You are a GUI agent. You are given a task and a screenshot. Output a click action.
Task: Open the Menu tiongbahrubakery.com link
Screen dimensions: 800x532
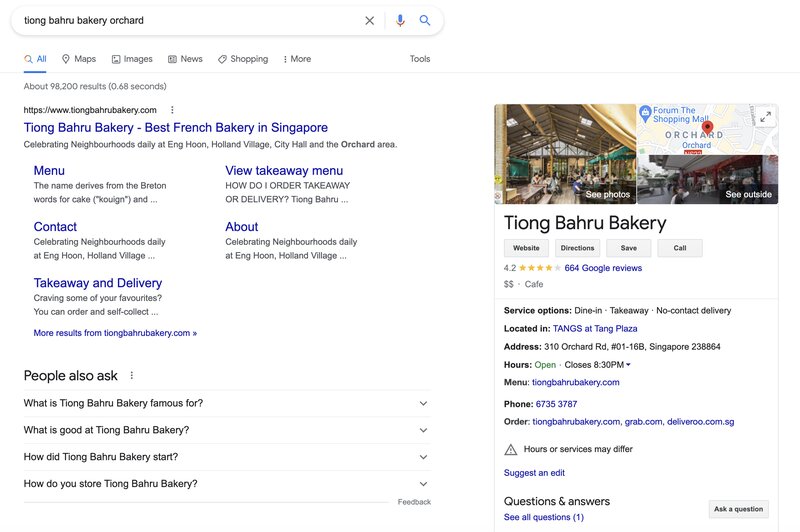pos(576,382)
